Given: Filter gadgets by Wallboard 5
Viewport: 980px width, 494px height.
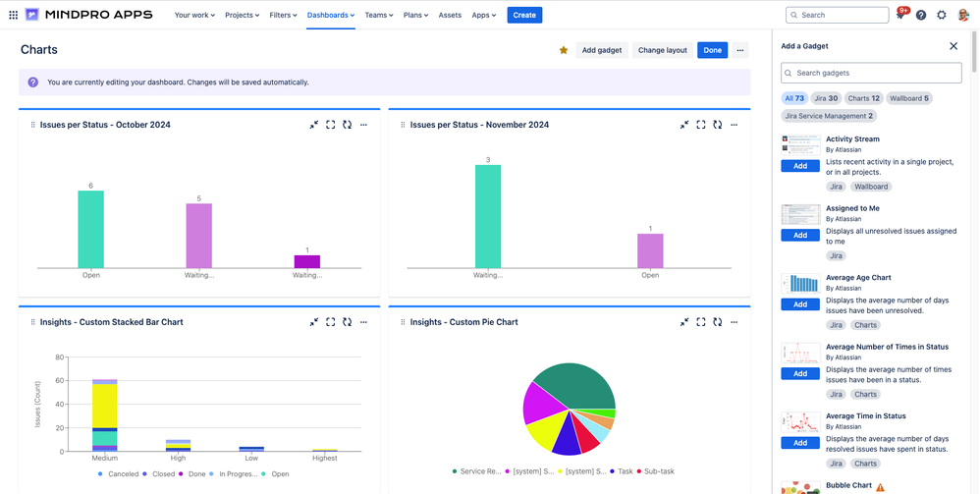Looking at the screenshot, I should pos(909,98).
